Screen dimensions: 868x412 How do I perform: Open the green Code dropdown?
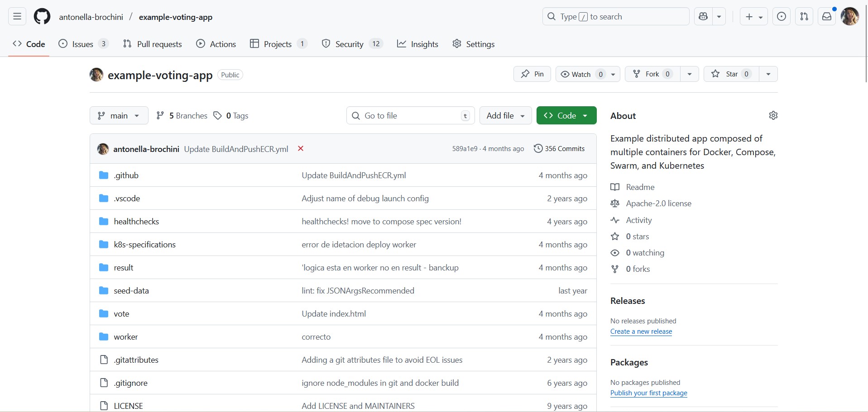pos(566,116)
